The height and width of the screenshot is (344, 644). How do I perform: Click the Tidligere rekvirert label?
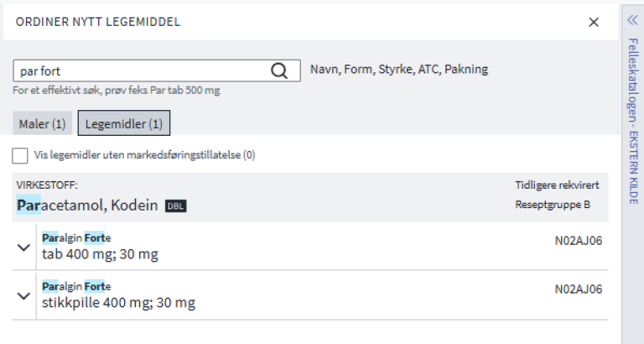(x=558, y=185)
